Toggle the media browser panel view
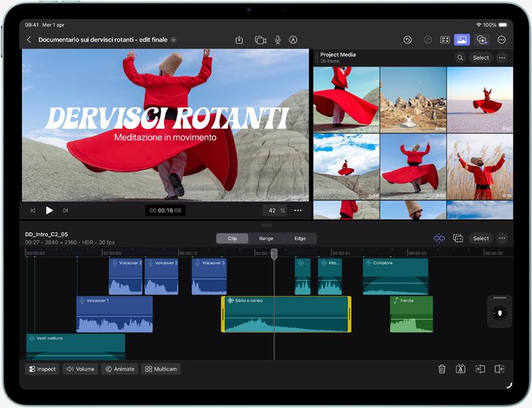532x408 pixels. [462, 39]
